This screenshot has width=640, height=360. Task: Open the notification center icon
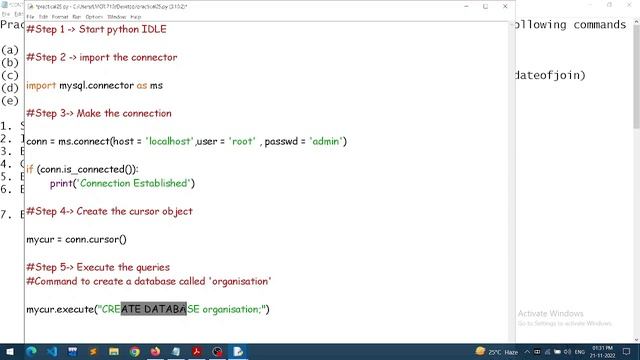pyautogui.click(x=627, y=352)
